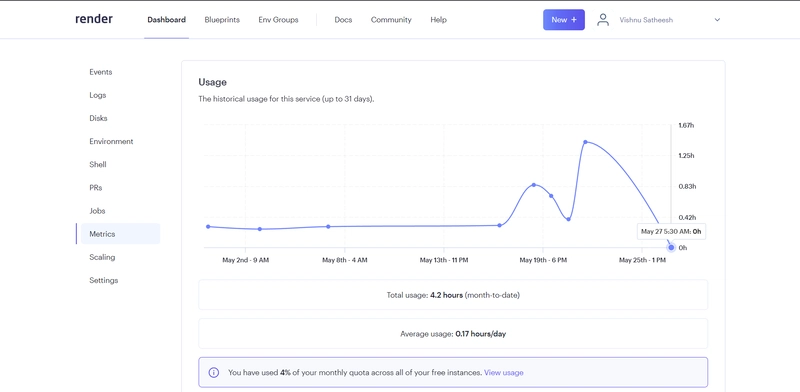800x392 pixels.
Task: Open the Env Groups tab
Action: [279, 20]
